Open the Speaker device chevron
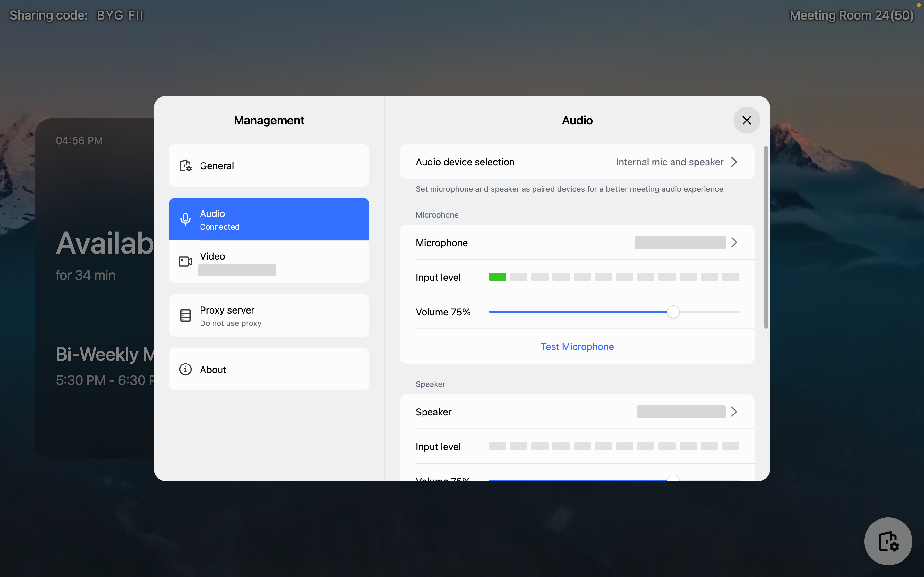The image size is (924, 577). 734,411
